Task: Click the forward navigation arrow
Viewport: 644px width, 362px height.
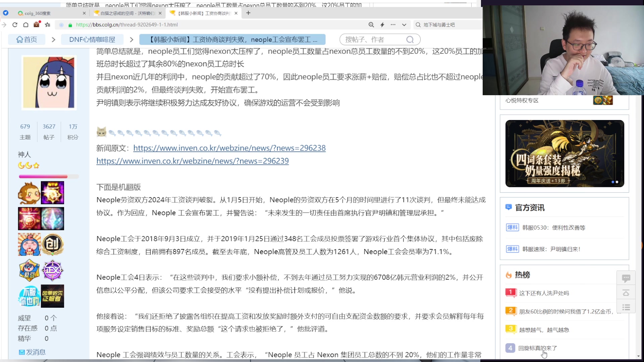Action: [x=4, y=25]
